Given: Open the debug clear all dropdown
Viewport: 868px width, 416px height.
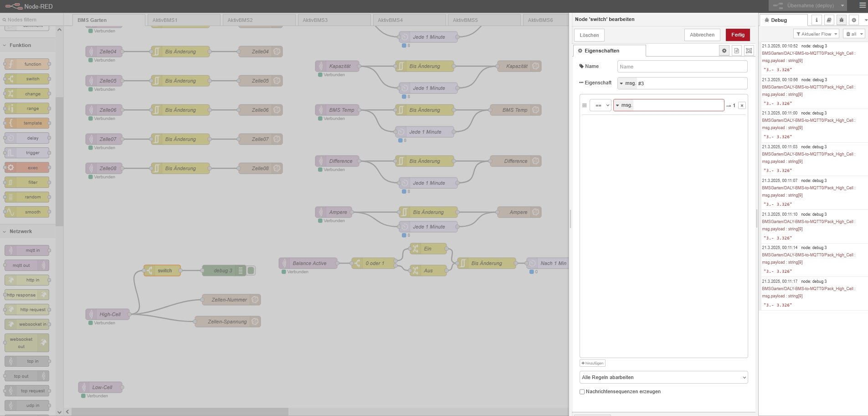Looking at the screenshot, I should 854,34.
